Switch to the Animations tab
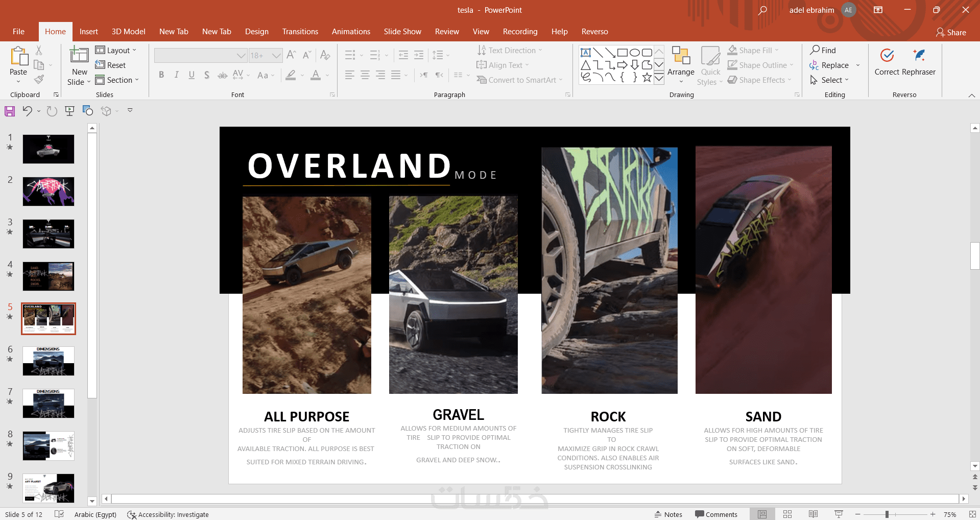 [x=351, y=32]
